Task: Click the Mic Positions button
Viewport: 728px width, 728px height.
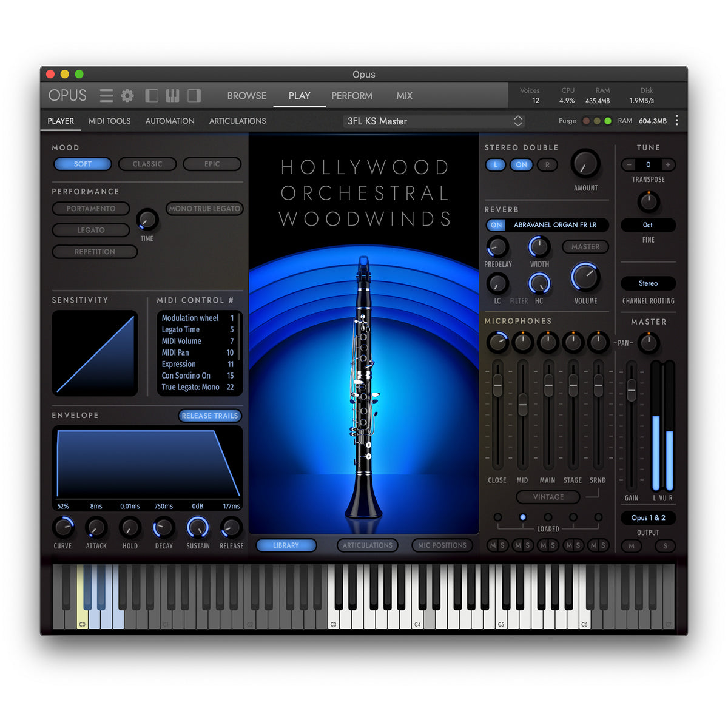Action: pos(442,545)
